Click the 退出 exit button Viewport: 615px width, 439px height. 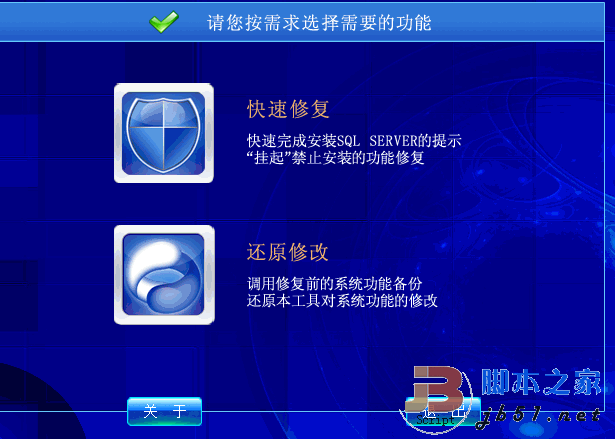click(x=443, y=412)
